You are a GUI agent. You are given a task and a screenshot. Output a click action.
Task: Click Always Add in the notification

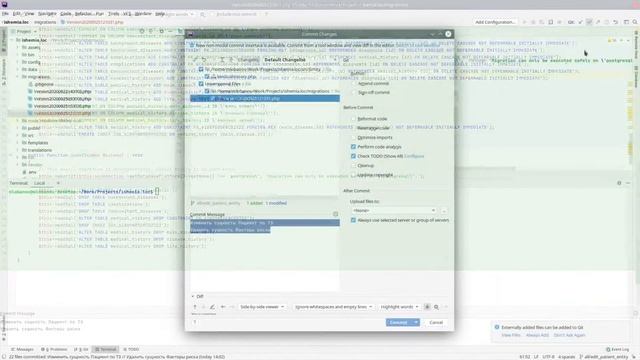click(x=537, y=335)
